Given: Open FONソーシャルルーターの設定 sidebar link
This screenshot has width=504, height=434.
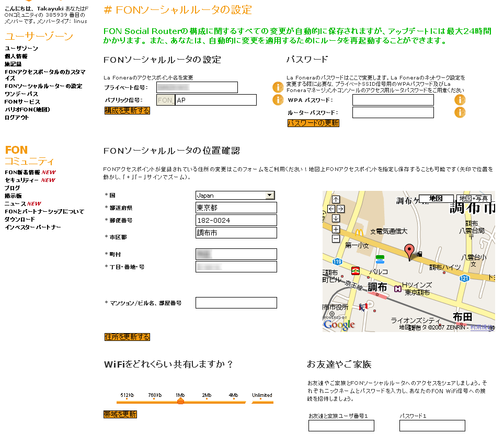Looking at the screenshot, I should point(43,86).
